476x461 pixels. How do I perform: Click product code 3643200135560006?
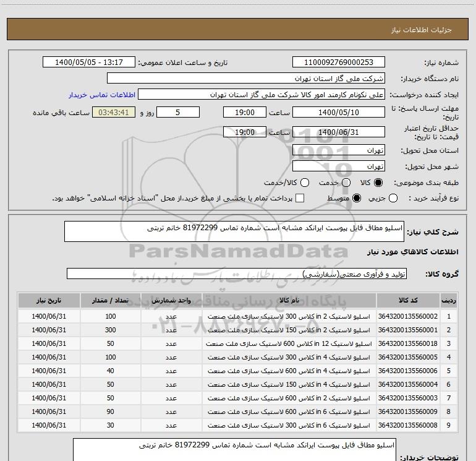tap(408, 371)
